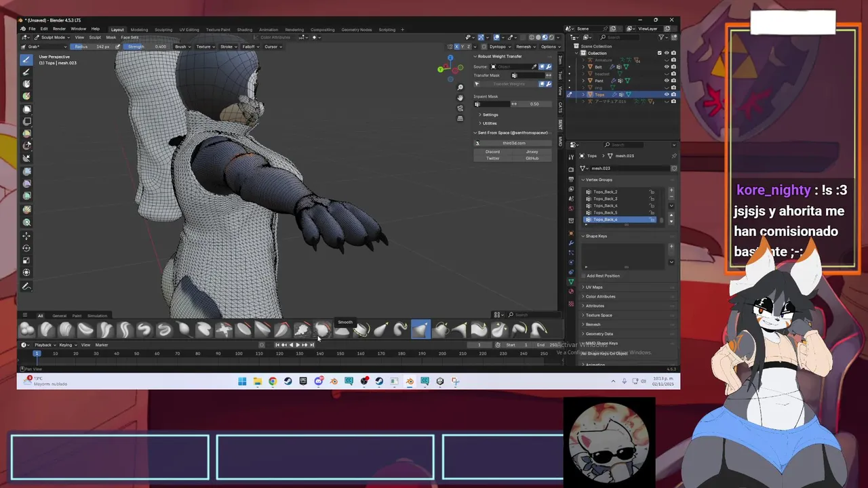Switch to Modeling workspace tab
Viewport: 868px width, 488px height.
point(139,30)
